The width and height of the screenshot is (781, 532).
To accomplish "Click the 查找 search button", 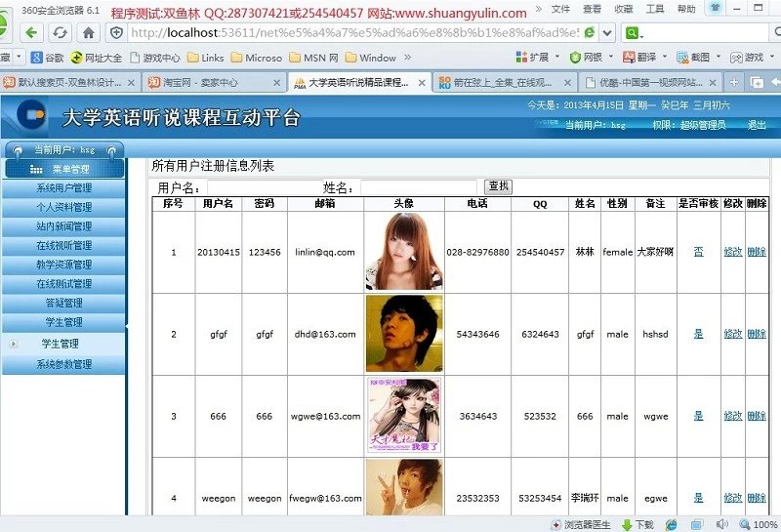I will (498, 186).
